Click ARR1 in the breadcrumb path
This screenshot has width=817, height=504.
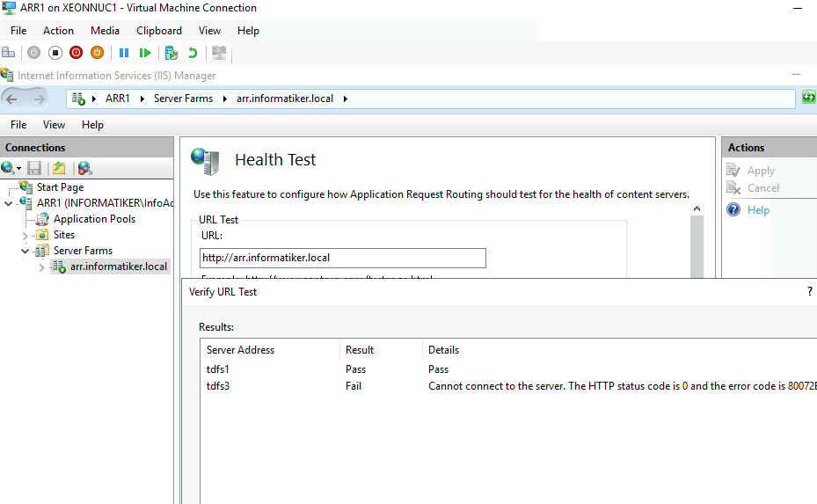[x=117, y=99]
